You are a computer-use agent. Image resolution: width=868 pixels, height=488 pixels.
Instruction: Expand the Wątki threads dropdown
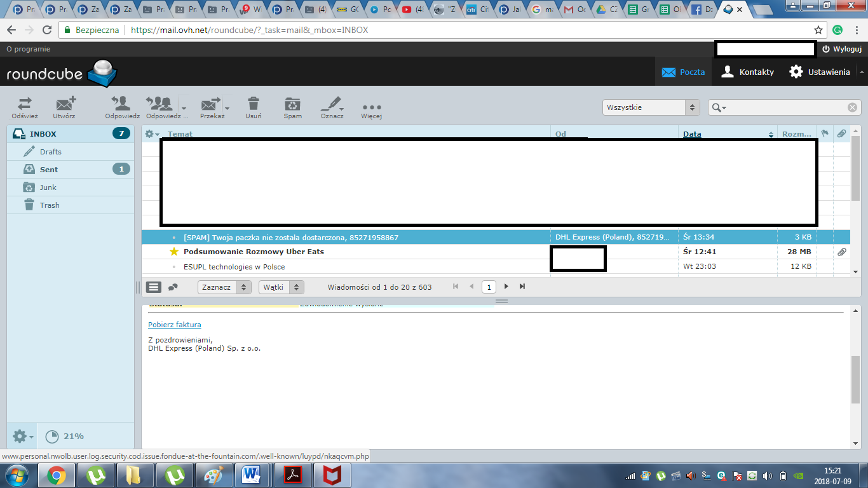281,287
